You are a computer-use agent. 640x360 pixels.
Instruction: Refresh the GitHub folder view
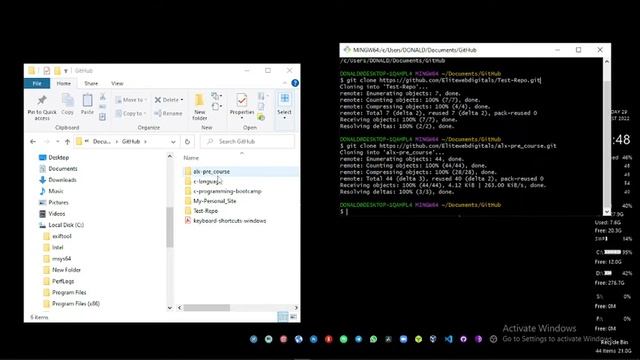point(187,142)
